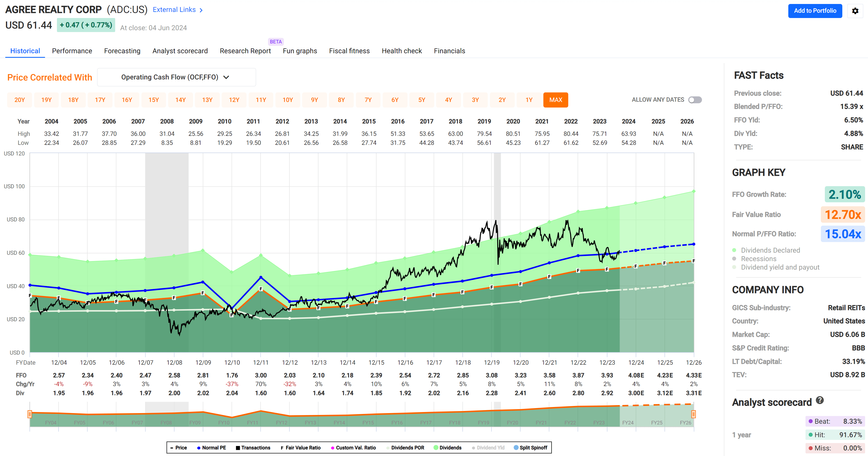
Task: Click the Analyst scorecard Beat 8.33% row
Action: click(835, 421)
